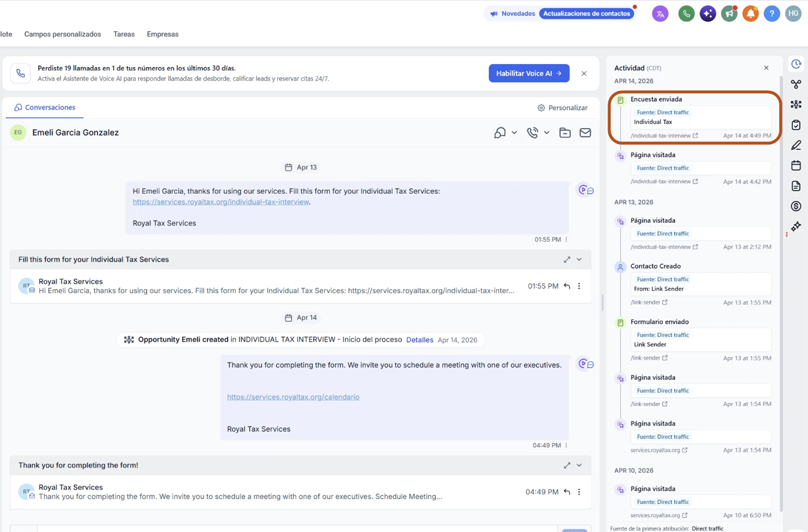Click the folder icon in conversation header

click(565, 133)
